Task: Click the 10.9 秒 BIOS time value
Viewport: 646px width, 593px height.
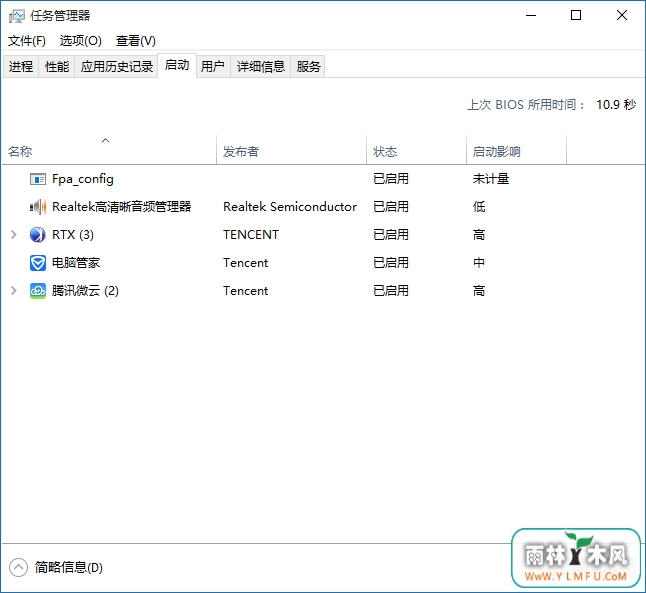Action: (616, 105)
